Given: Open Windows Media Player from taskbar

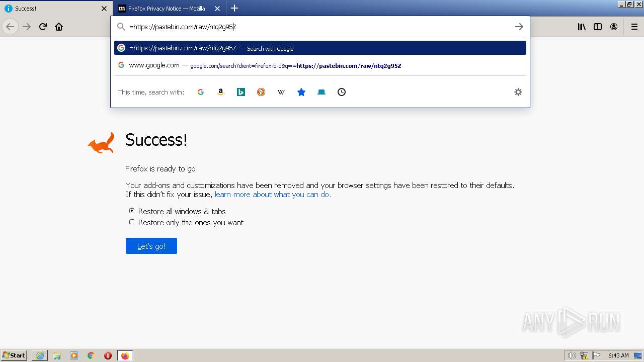Looking at the screenshot, I should pyautogui.click(x=74, y=355).
